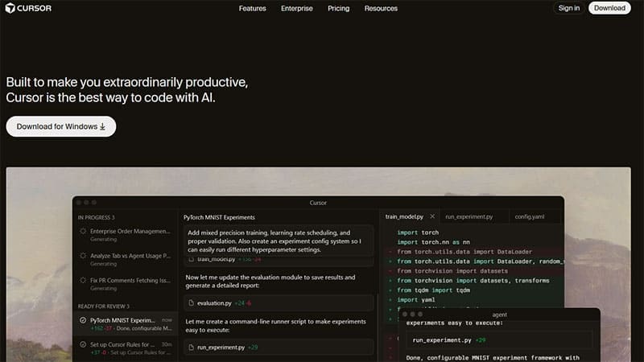Click the download arrow icon on Windows button
This screenshot has width=644, height=362.
point(102,127)
